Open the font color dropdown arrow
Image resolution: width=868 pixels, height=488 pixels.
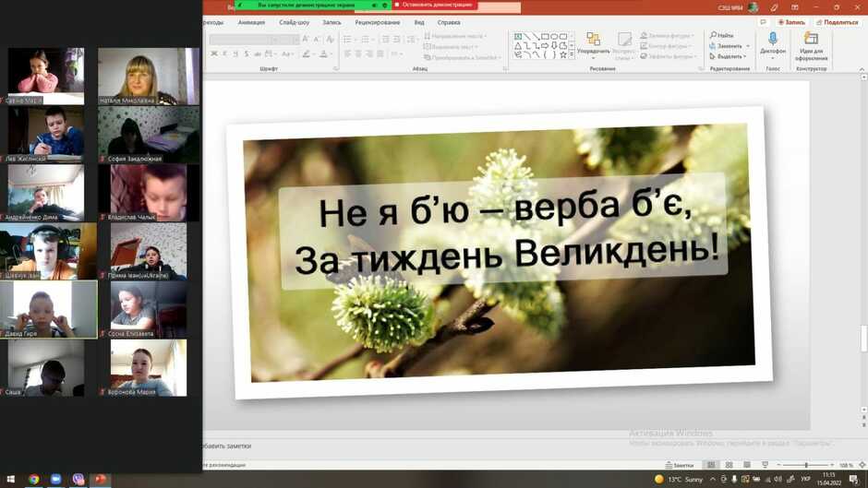pos(331,54)
